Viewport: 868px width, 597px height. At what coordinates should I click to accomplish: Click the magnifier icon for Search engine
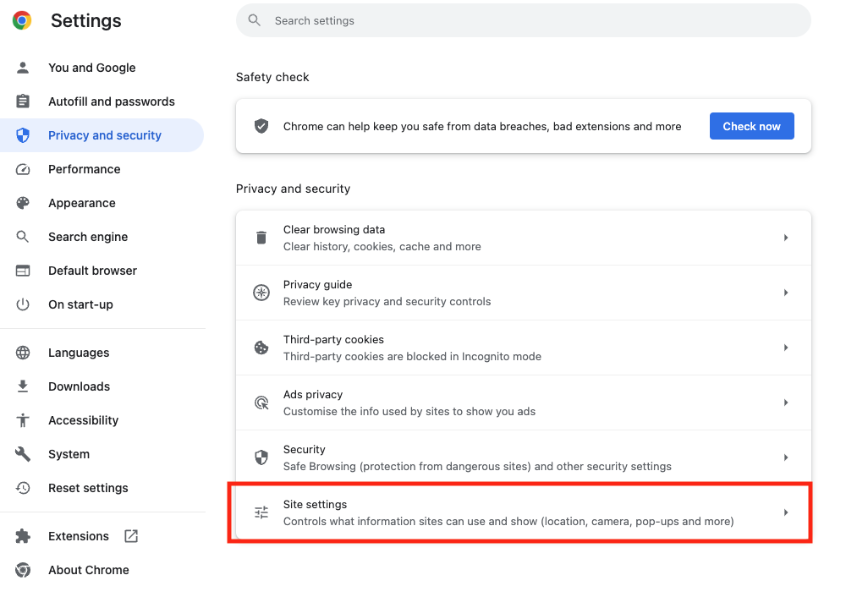pyautogui.click(x=23, y=237)
